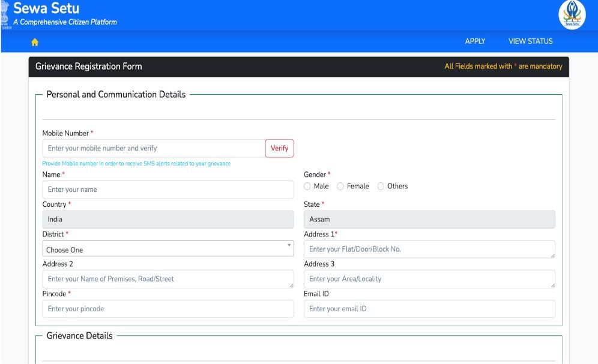Select the Female gender option

coord(340,186)
